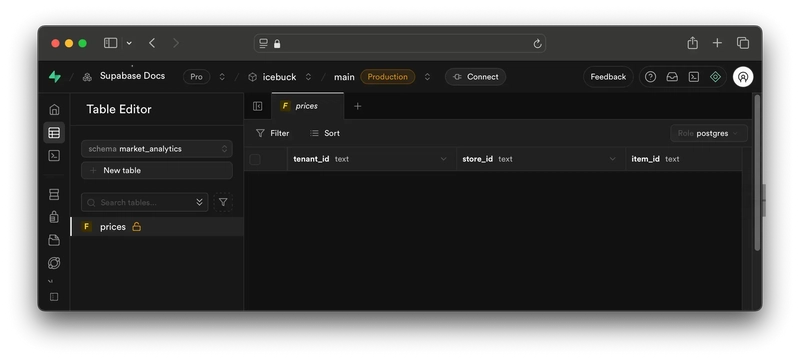This screenshot has width=800, height=361.
Task: Open the Role postgres dropdown
Action: tap(709, 133)
